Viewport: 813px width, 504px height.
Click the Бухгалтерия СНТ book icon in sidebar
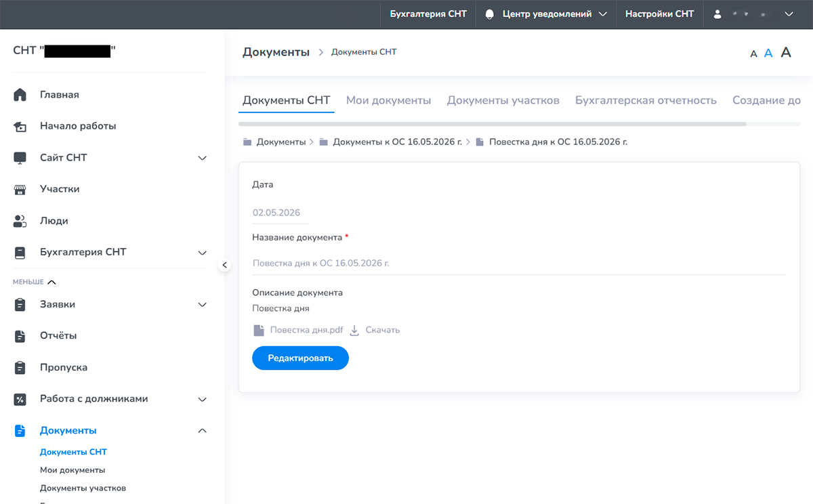pos(20,252)
